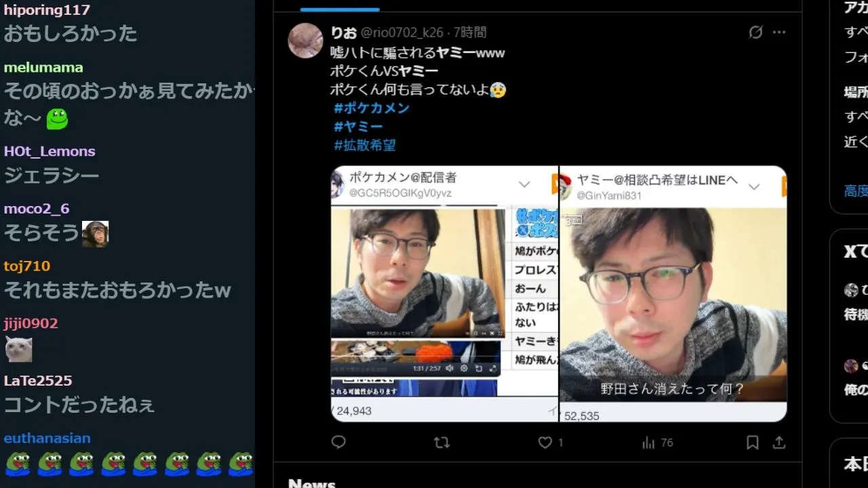Image resolution: width=868 pixels, height=488 pixels.
Task: Mute the embedded video volume icon
Action: [x=449, y=368]
